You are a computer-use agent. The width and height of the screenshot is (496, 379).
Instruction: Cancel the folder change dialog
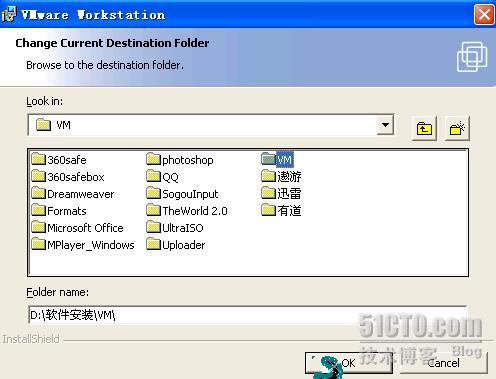pyautogui.click(x=444, y=363)
